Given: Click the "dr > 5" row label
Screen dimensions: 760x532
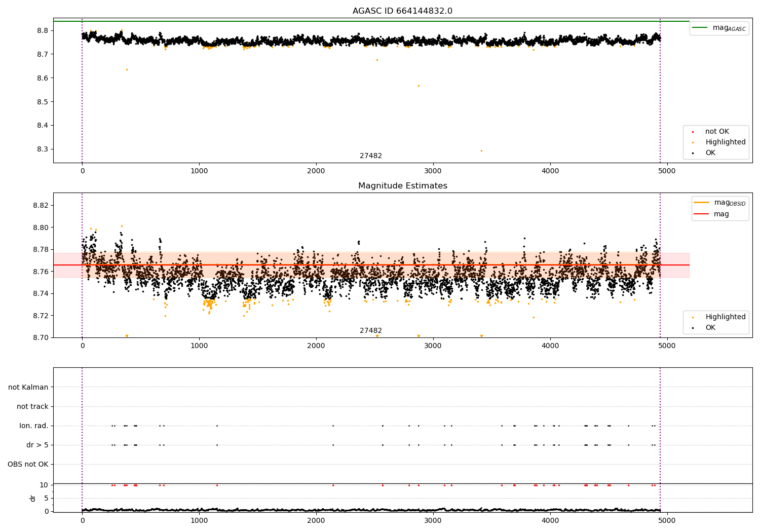Looking at the screenshot, I should tap(37, 445).
